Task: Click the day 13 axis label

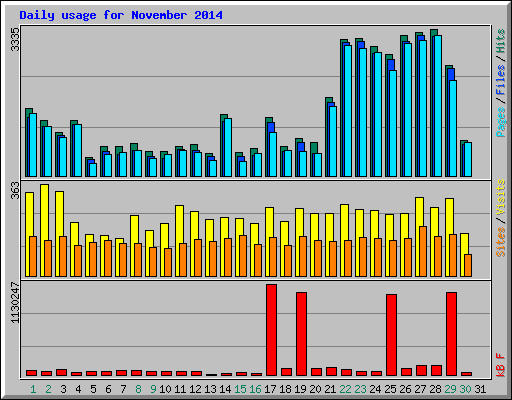Action: [210, 389]
